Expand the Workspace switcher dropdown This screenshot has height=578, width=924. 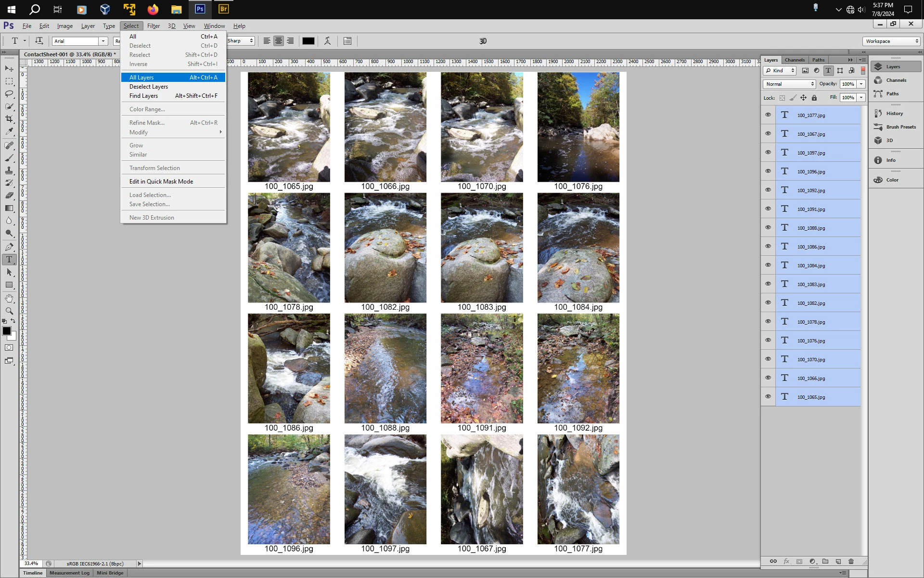coord(892,41)
